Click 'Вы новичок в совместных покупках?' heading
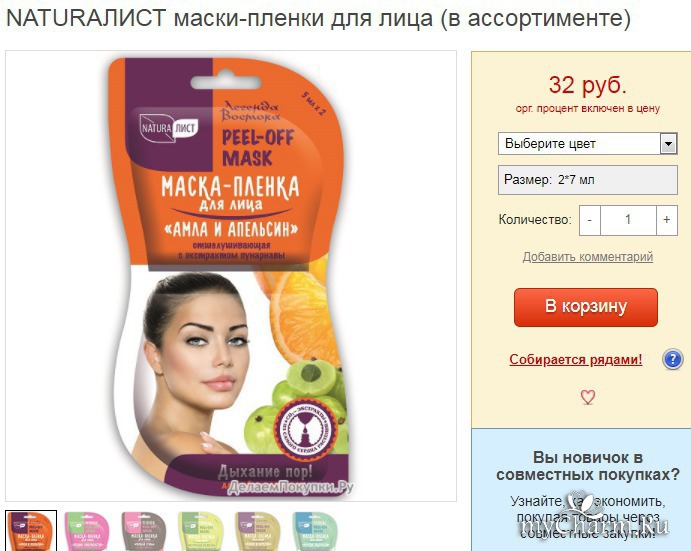Viewport: 691px width, 551px height. click(588, 466)
